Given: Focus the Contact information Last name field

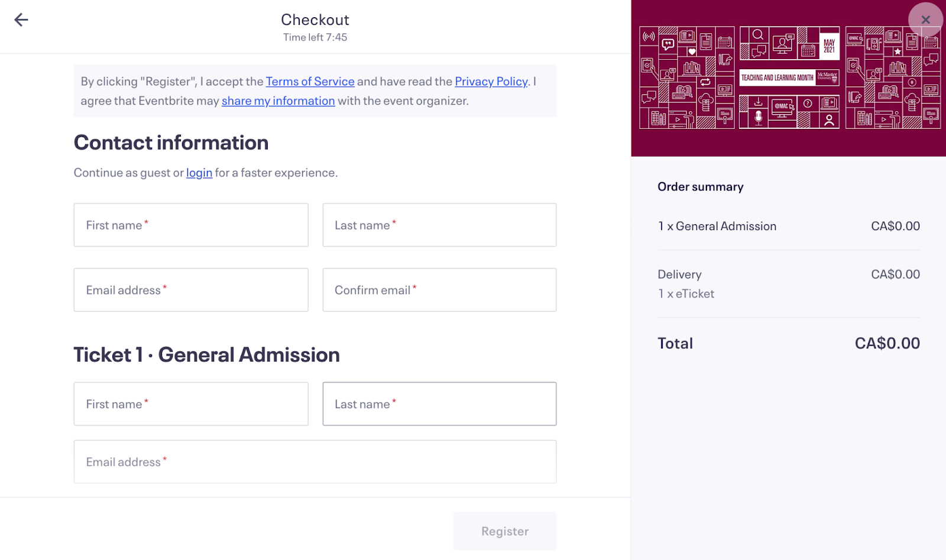Looking at the screenshot, I should click(x=439, y=225).
